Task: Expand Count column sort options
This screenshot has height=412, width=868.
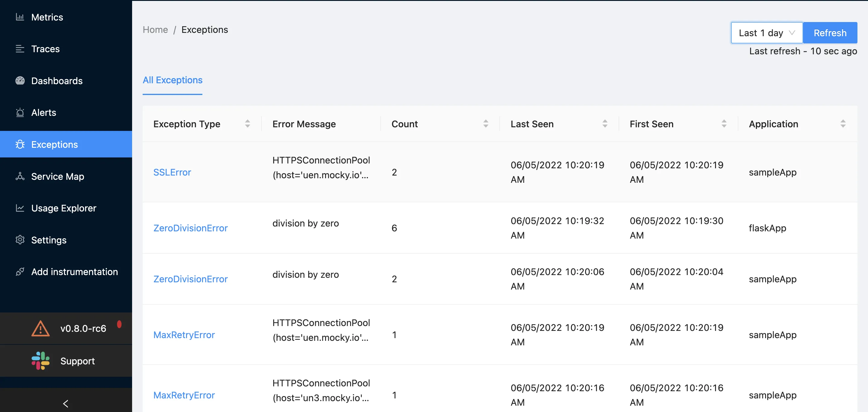Action: coord(484,123)
